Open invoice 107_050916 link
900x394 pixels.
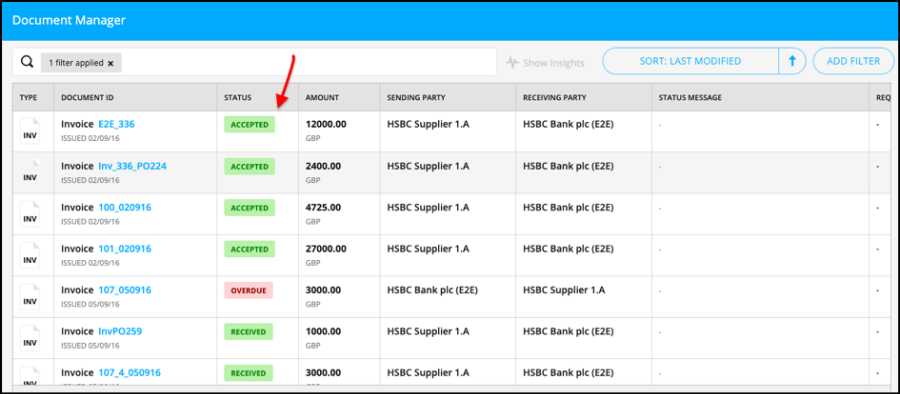(125, 290)
